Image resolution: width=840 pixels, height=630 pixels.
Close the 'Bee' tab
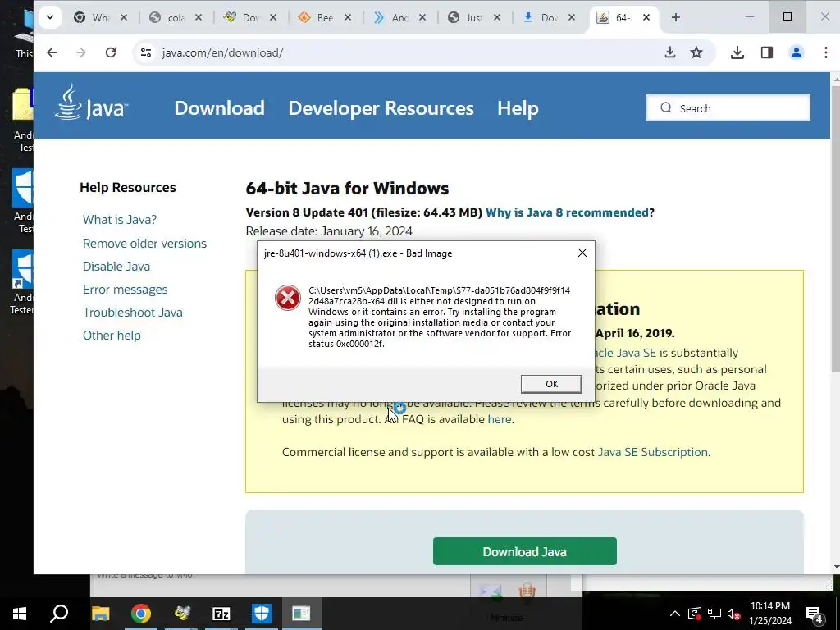click(348, 18)
